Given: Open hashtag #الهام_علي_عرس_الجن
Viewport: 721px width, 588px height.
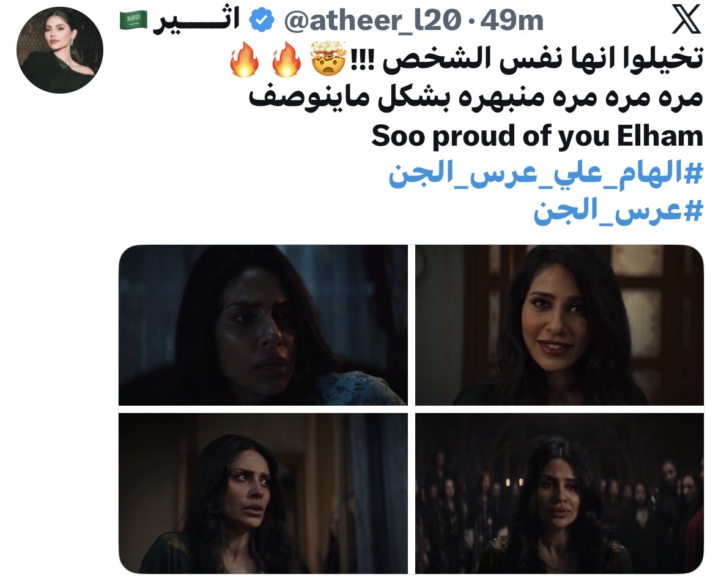Looking at the screenshot, I should (546, 174).
